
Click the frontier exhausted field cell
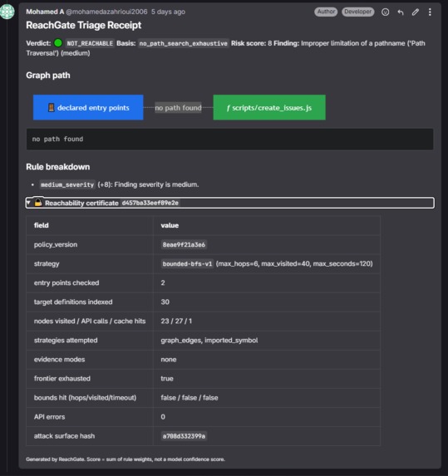[90, 378]
